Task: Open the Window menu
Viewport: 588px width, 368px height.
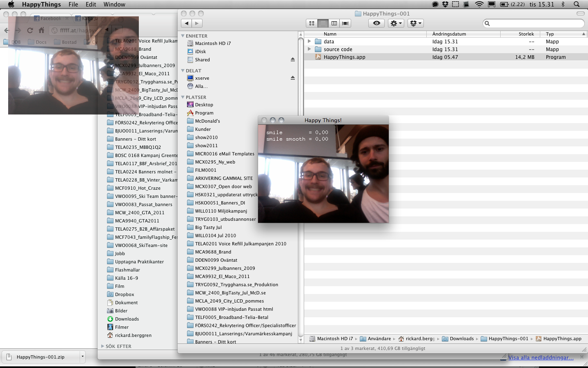Action: click(x=114, y=4)
